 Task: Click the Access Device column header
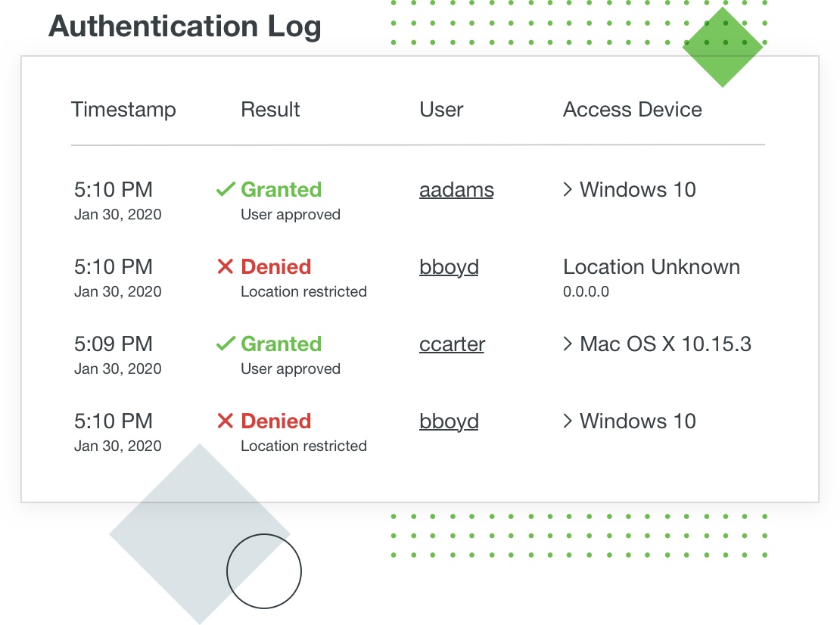point(632,110)
